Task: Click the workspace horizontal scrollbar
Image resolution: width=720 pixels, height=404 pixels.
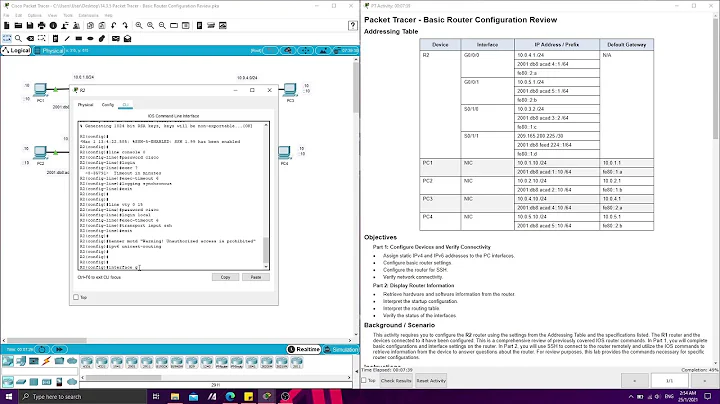Action: (x=47, y=341)
